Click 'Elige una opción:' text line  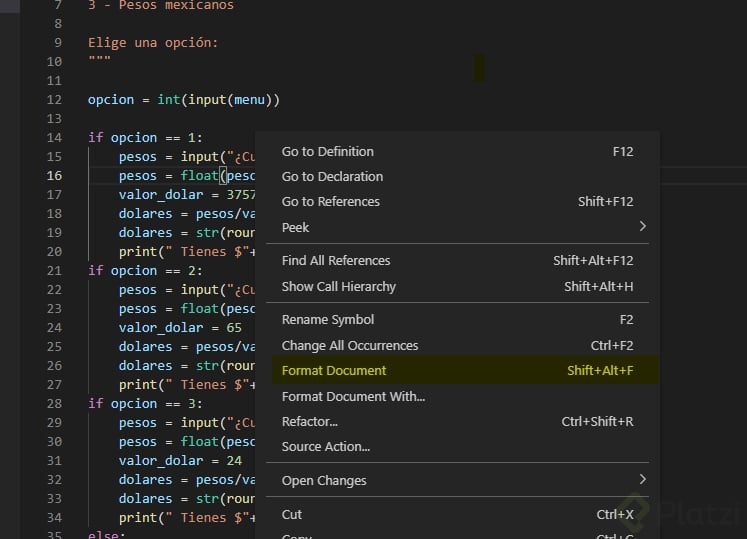[x=153, y=43]
